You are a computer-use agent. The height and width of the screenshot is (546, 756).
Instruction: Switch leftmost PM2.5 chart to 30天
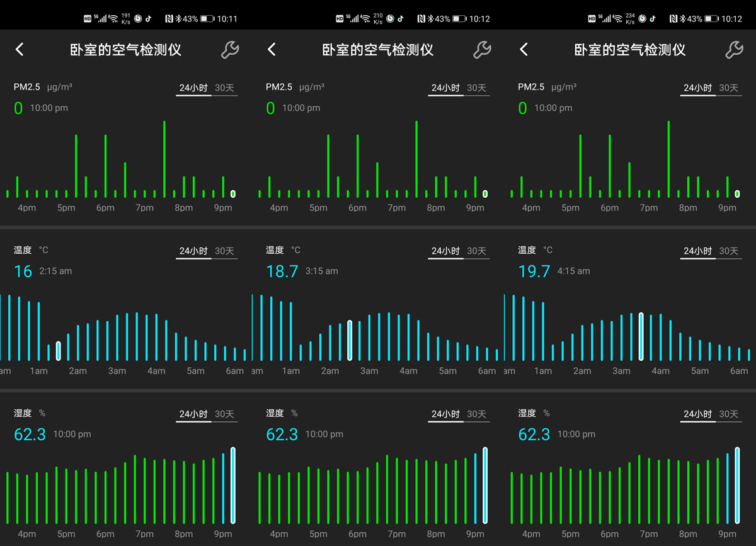tap(224, 88)
